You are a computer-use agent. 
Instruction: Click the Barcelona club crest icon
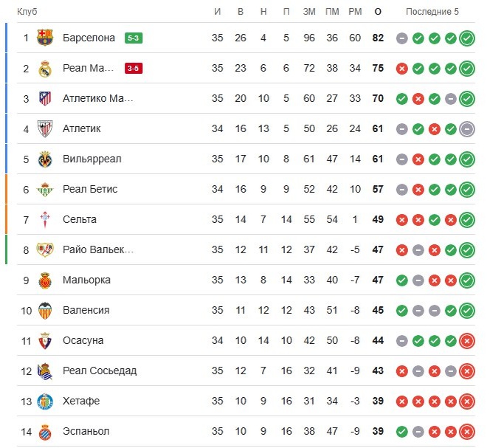(45, 38)
